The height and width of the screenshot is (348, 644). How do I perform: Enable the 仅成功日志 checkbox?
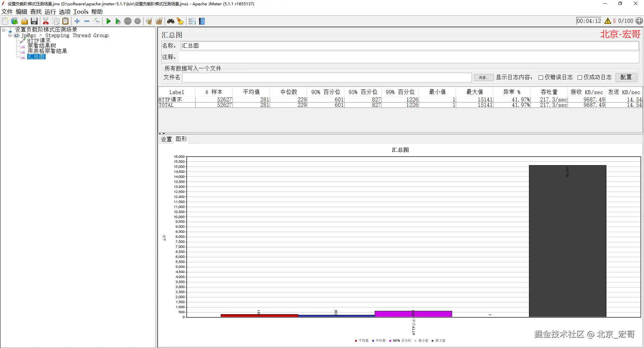pos(580,77)
